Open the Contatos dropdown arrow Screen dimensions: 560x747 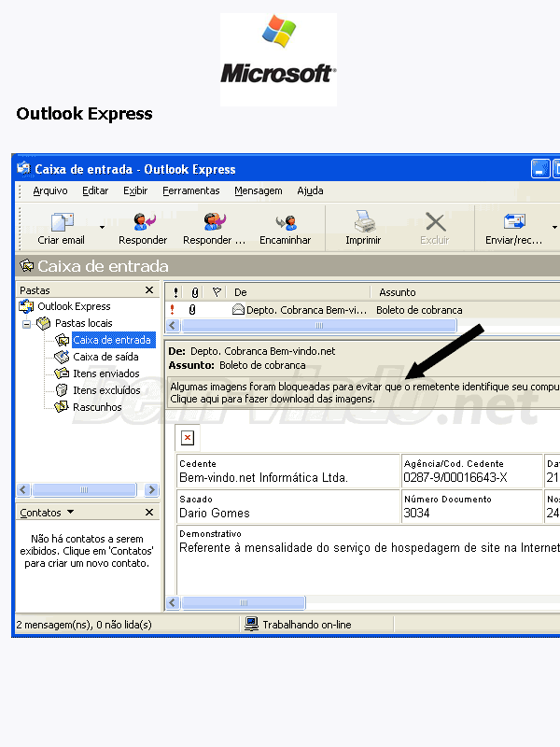coord(71,512)
